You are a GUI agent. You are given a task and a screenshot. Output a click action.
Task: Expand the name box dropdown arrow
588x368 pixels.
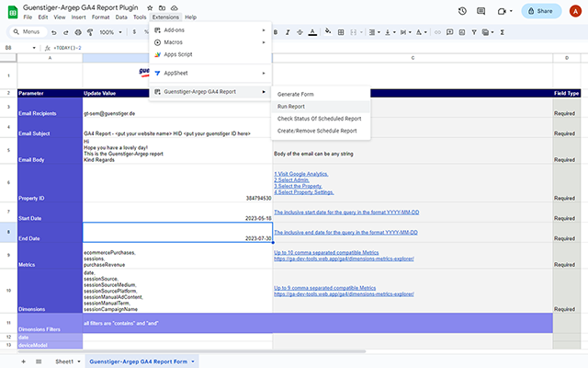(x=34, y=48)
